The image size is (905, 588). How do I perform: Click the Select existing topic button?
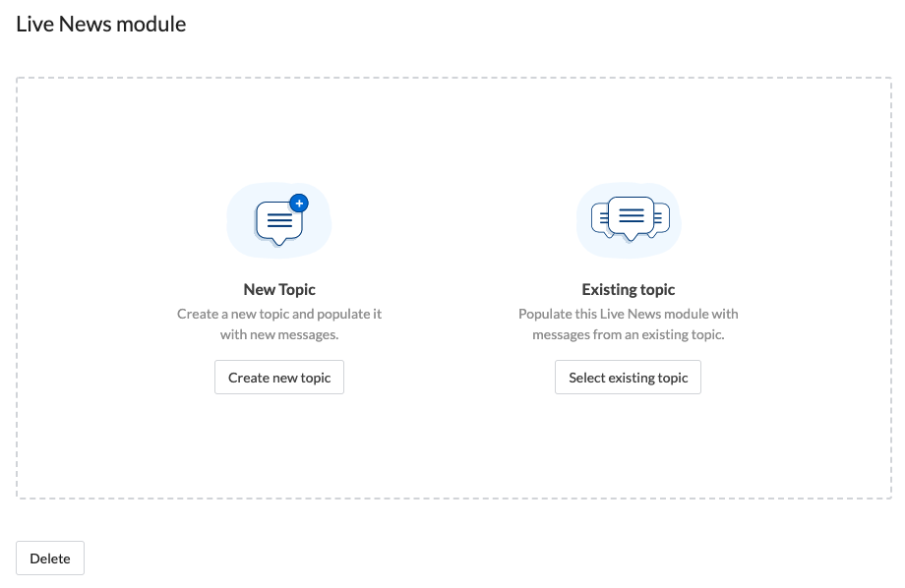[x=628, y=378]
